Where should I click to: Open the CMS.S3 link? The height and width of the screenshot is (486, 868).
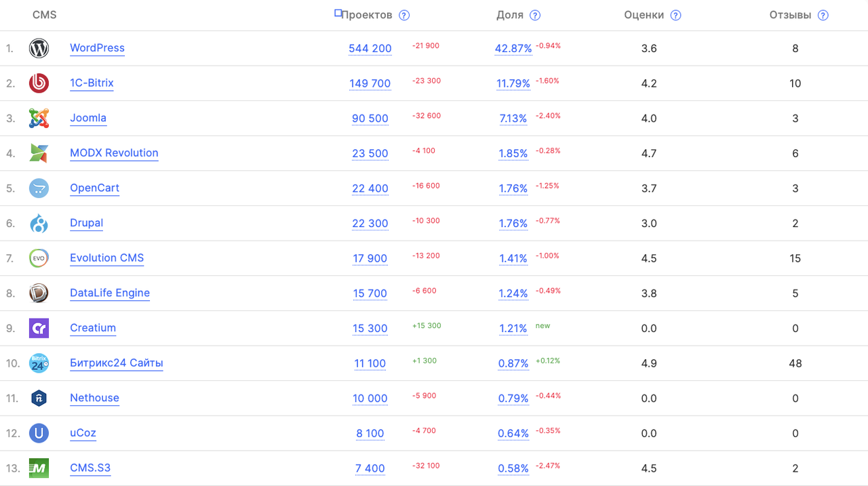click(90, 468)
